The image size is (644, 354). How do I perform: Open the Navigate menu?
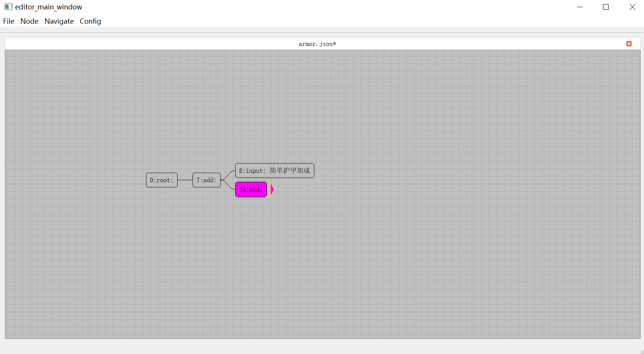click(x=59, y=21)
